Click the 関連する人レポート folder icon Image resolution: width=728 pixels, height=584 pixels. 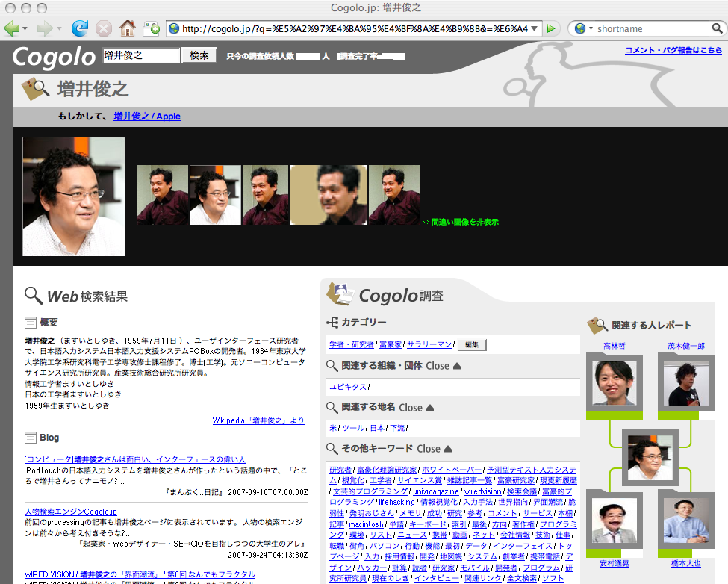click(x=597, y=325)
